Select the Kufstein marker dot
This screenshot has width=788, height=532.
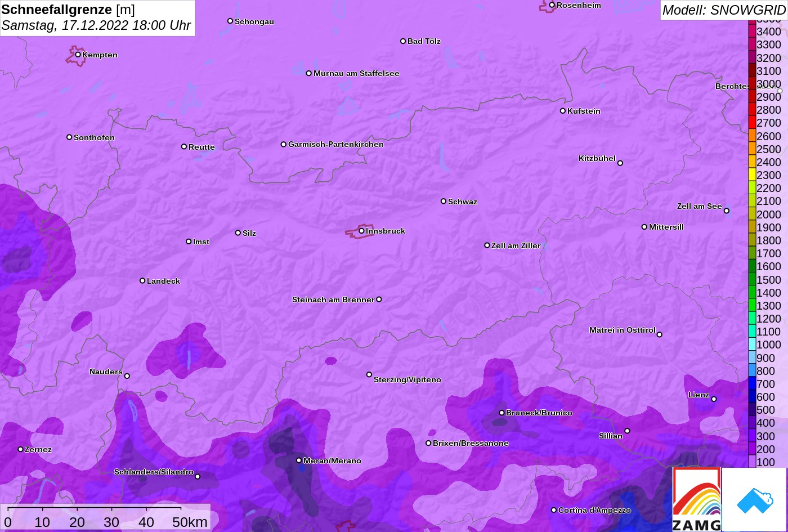click(x=562, y=111)
